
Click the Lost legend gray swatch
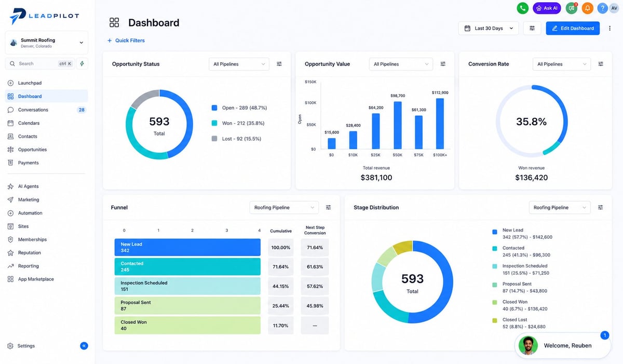[x=214, y=139]
